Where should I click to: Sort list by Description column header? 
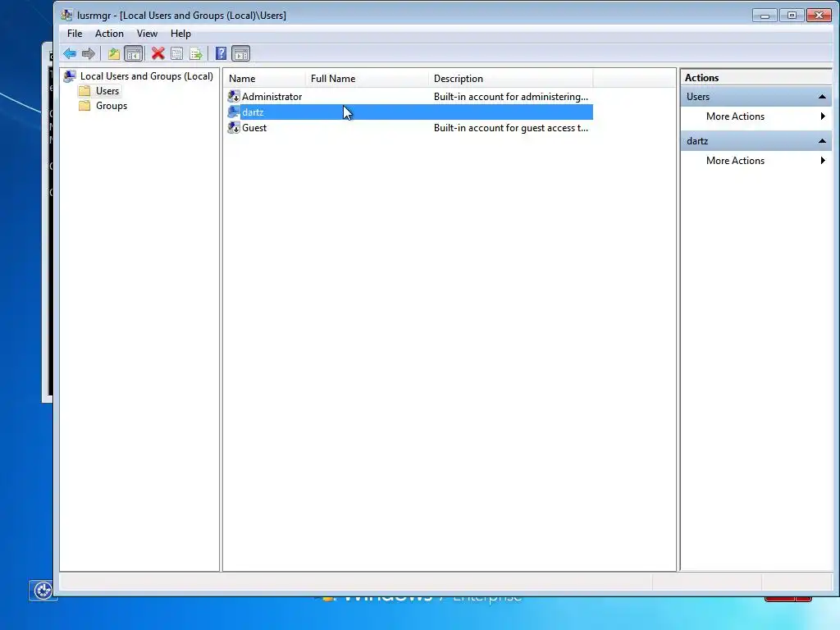pyautogui.click(x=510, y=78)
